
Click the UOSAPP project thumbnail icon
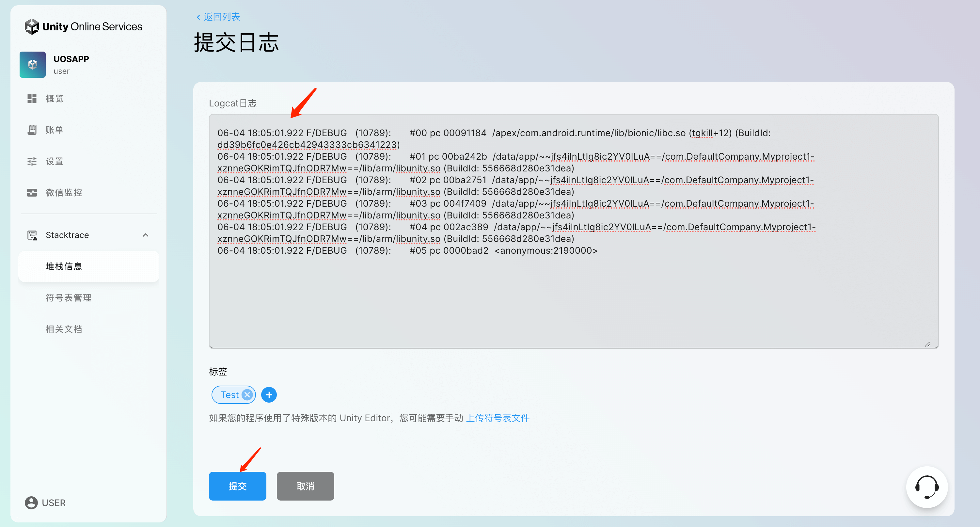33,65
